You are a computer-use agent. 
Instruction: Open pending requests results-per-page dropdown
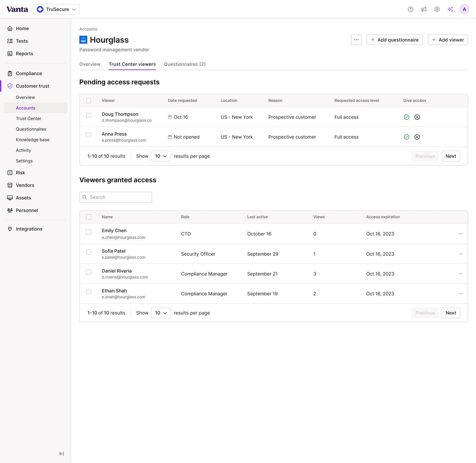tap(161, 156)
